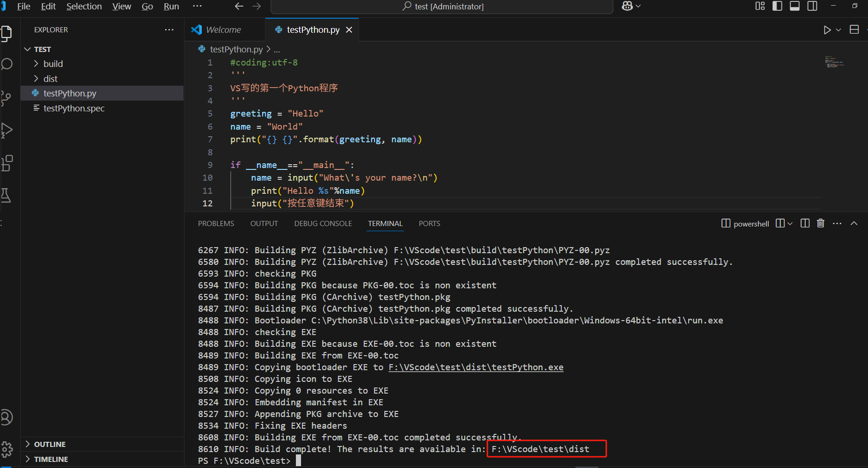Open the Run and Debug view
868x468 pixels.
7,130
